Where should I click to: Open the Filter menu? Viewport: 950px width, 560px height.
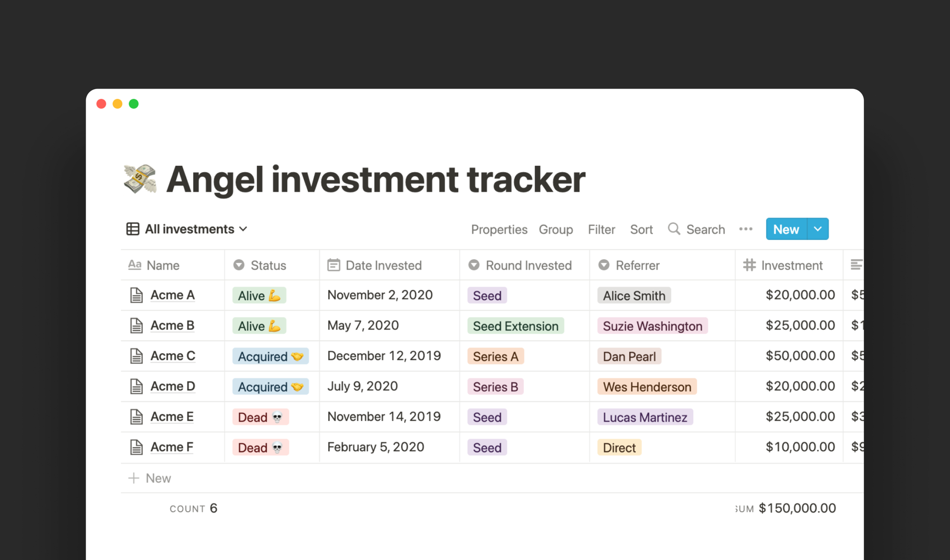click(x=601, y=230)
